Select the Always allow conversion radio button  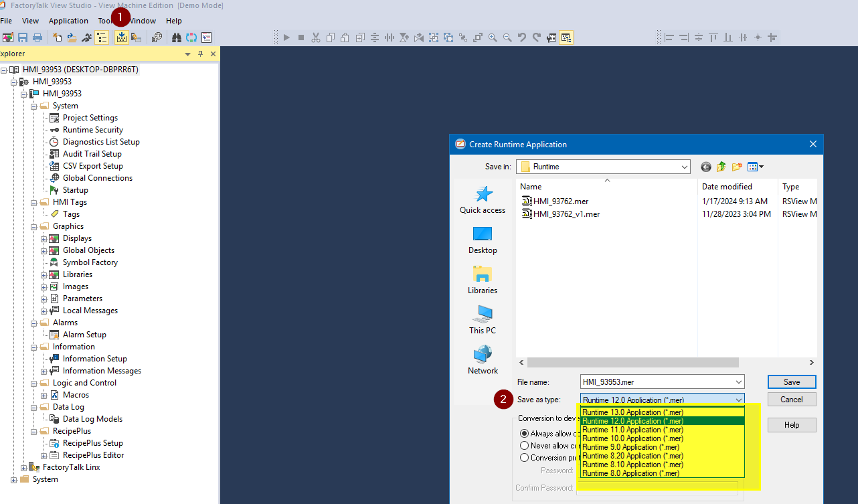525,434
